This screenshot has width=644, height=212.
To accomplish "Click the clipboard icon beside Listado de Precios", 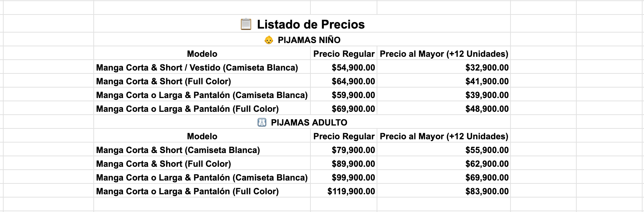I will [246, 24].
